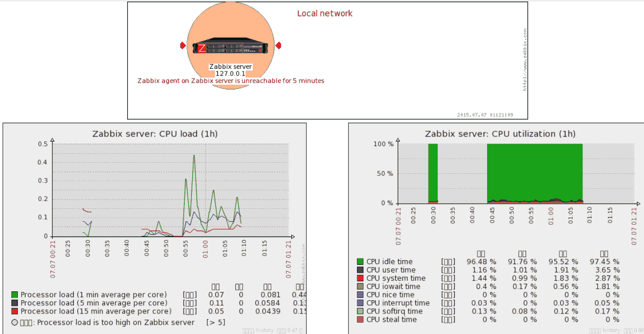Click the CPU interrupt time swatch
The width and height of the screenshot is (644, 334).
coord(360,303)
